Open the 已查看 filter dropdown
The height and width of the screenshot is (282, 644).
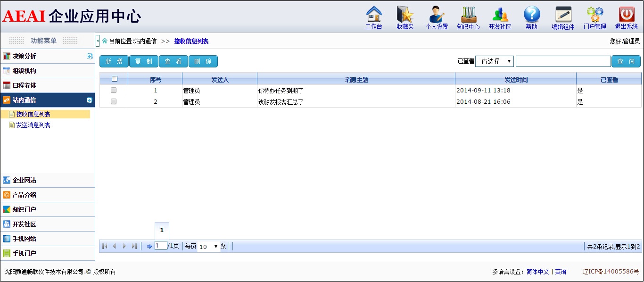[x=494, y=61]
